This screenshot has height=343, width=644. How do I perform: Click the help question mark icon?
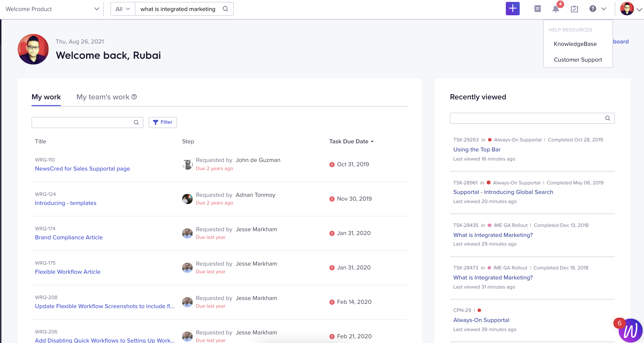coord(593,9)
